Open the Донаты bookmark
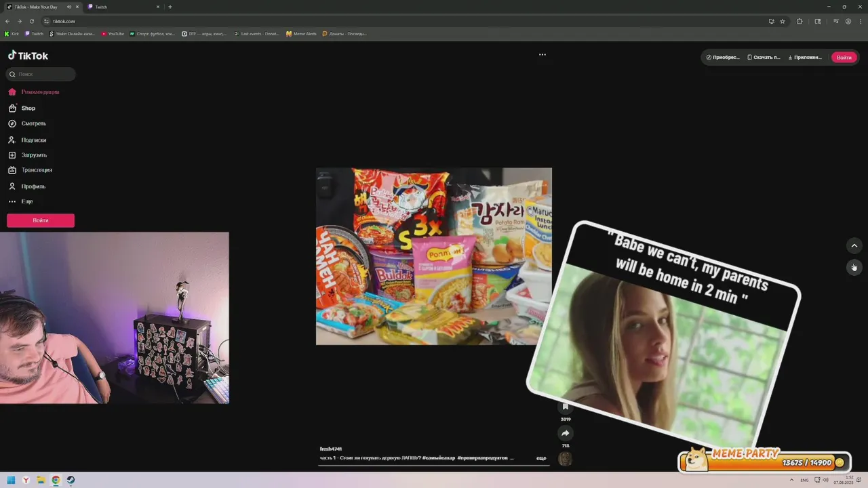 344,33
